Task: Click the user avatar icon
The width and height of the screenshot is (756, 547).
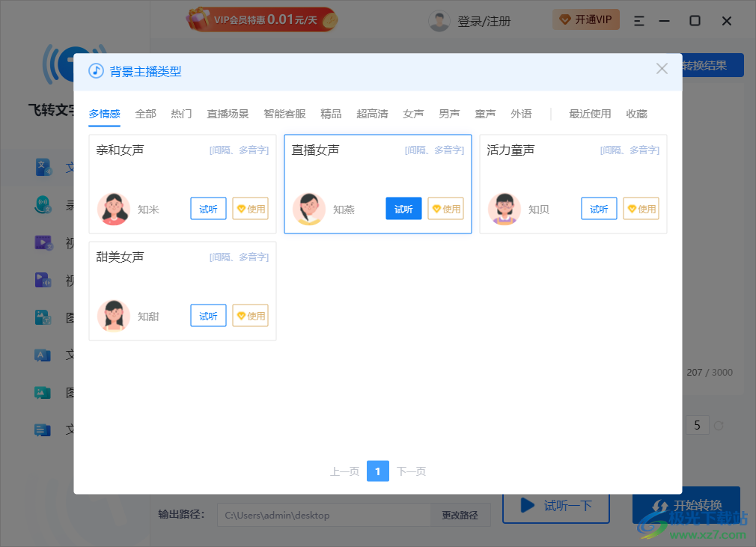Action: point(439,21)
